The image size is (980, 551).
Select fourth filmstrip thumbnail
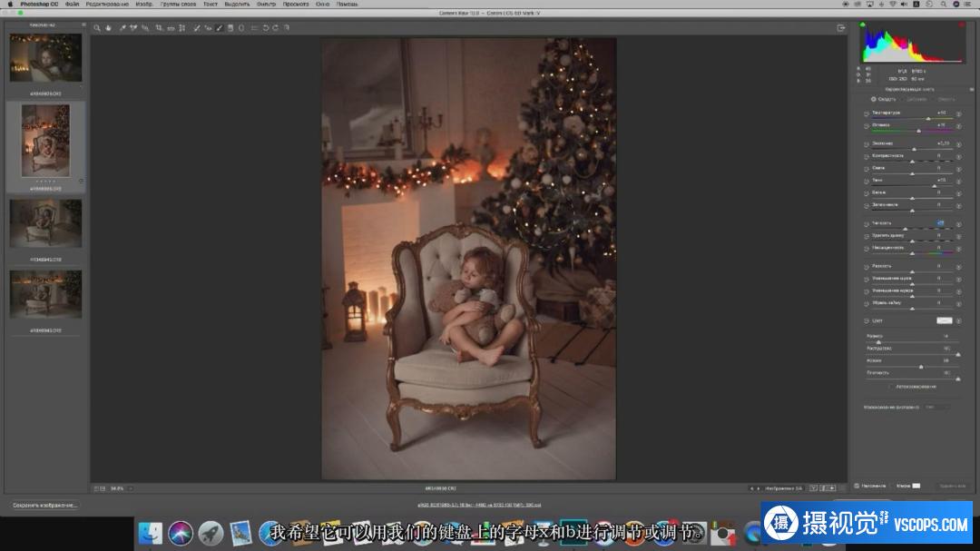(45, 294)
